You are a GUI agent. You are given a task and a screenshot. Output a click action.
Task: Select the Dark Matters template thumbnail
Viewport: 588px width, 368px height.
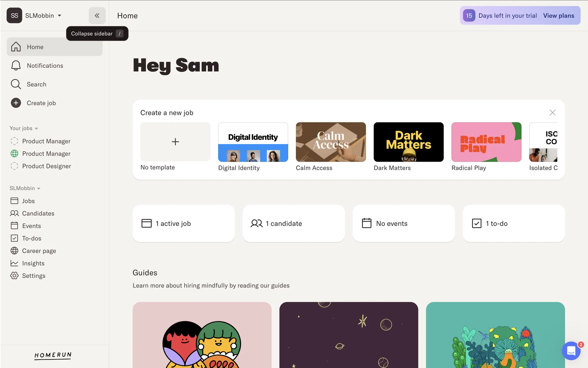[409, 142]
